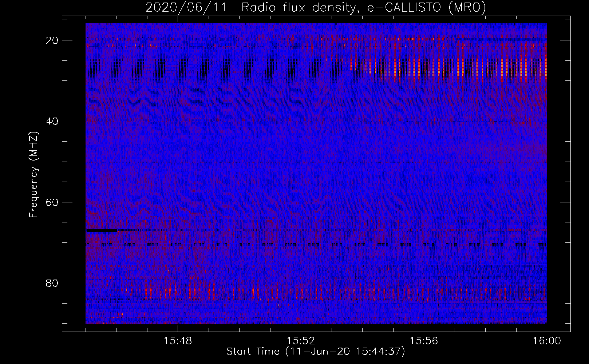
Task: Click the 15:52 time tick label
Action: point(301,341)
